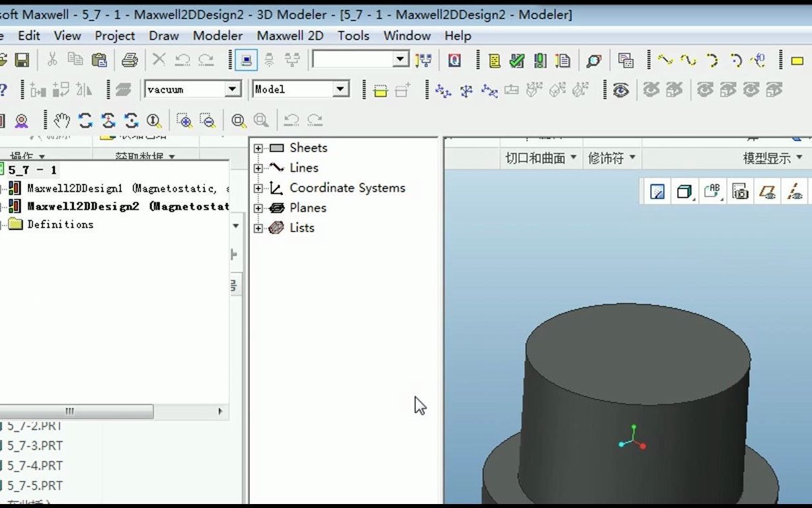
Task: Open the vacuum material dropdown
Action: [233, 89]
